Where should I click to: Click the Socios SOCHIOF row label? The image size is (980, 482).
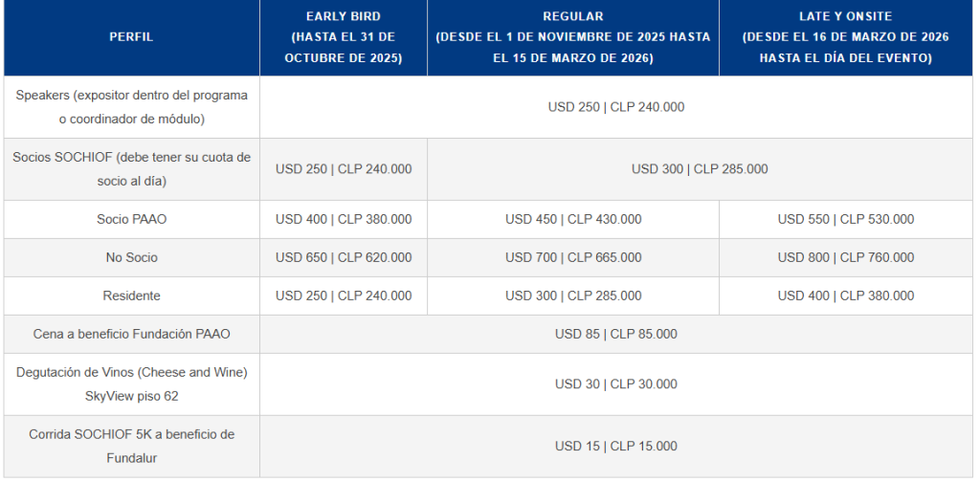[132, 168]
